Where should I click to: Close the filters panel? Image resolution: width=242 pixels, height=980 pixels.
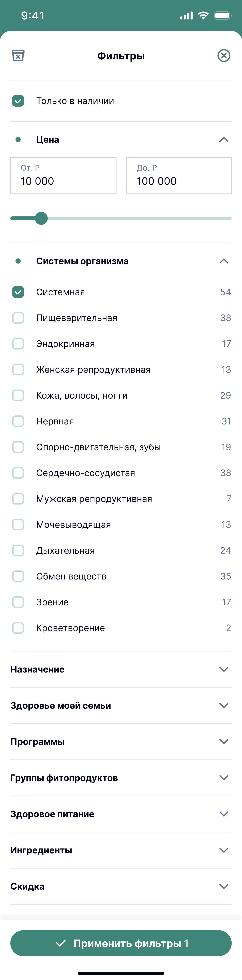pyautogui.click(x=224, y=56)
